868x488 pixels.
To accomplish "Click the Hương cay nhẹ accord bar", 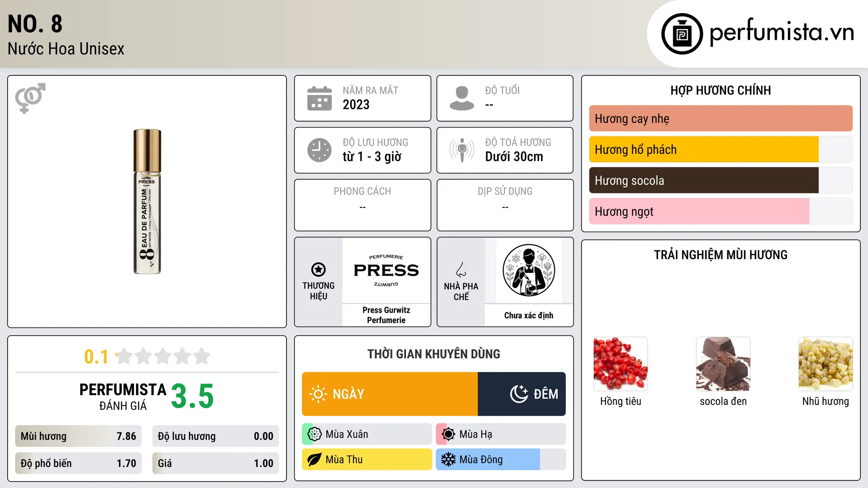I will [721, 119].
